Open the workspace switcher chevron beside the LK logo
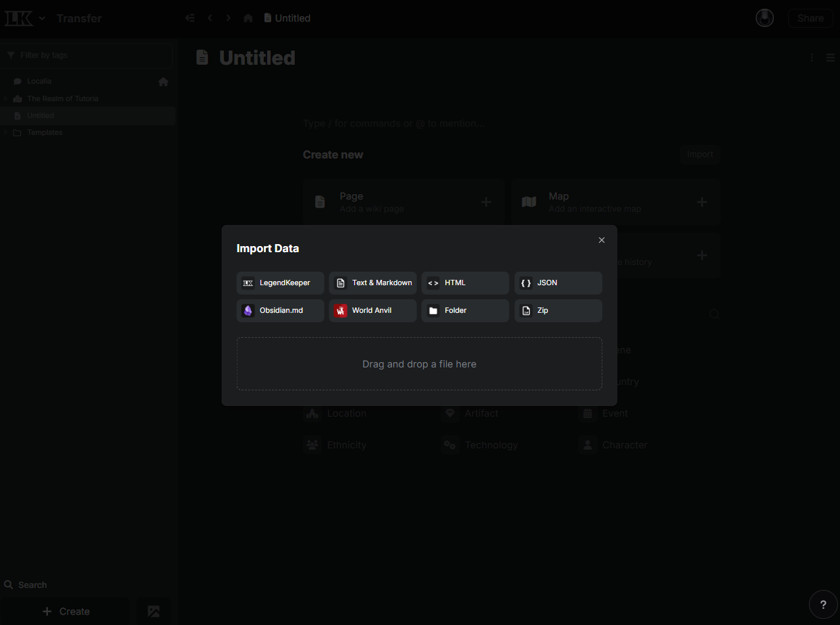840x625 pixels. click(40, 18)
